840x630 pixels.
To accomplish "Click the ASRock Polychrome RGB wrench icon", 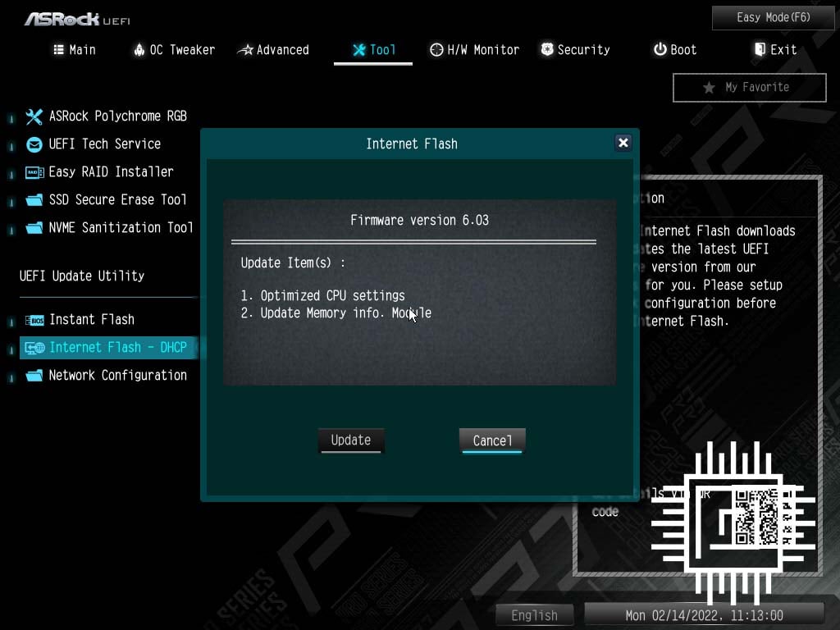I will pos(34,116).
